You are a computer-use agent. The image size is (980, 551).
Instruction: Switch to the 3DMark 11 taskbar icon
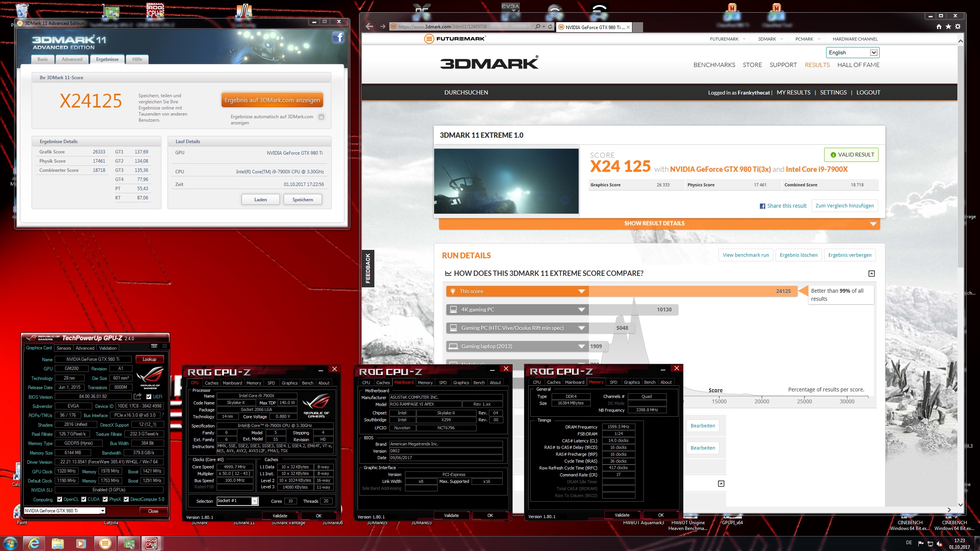[105, 543]
